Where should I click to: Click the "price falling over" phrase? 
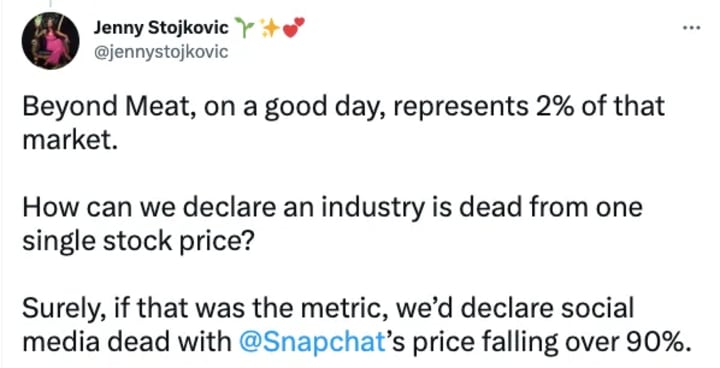pyautogui.click(x=509, y=343)
